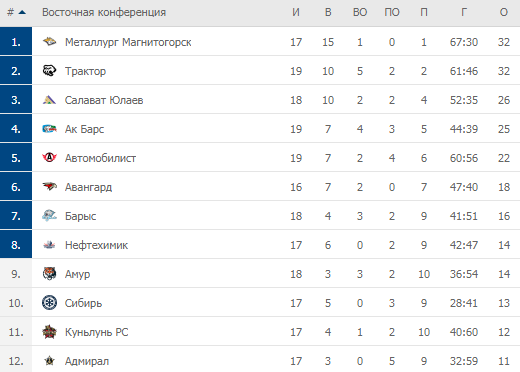520x372 pixels.
Task: Click the Amur tiger logo icon
Action: pyautogui.click(x=49, y=274)
